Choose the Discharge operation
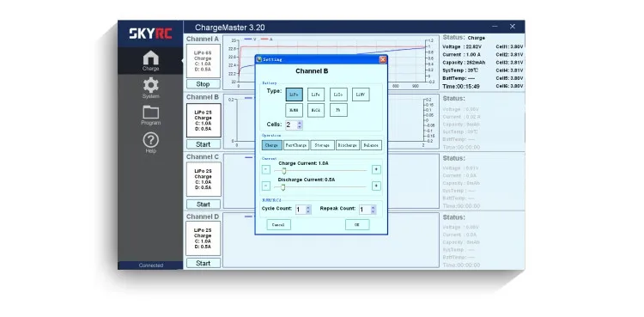The width and height of the screenshot is (644, 317). pyautogui.click(x=348, y=145)
